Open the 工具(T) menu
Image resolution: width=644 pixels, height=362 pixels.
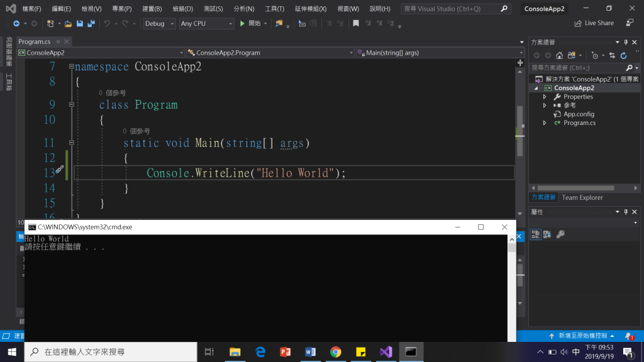274,9
